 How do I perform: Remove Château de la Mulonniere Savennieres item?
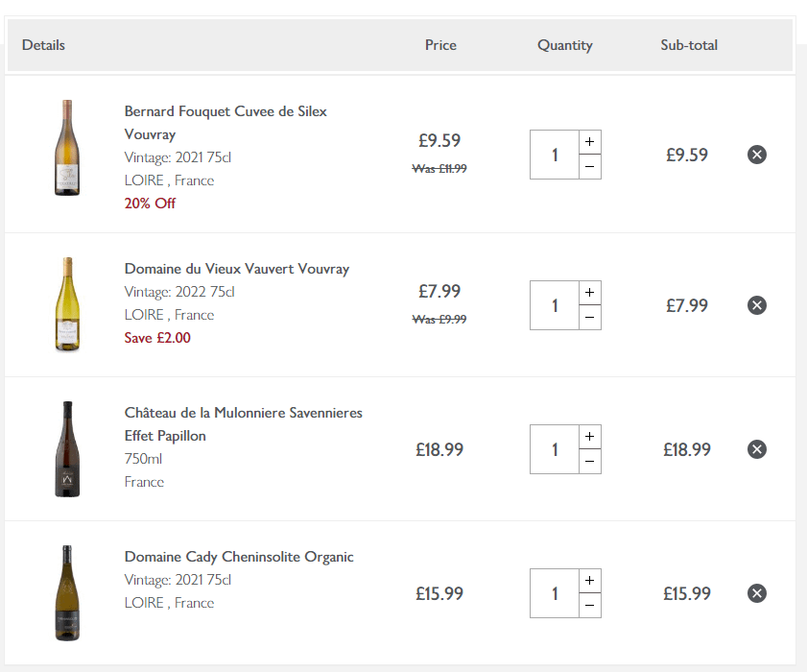[757, 449]
